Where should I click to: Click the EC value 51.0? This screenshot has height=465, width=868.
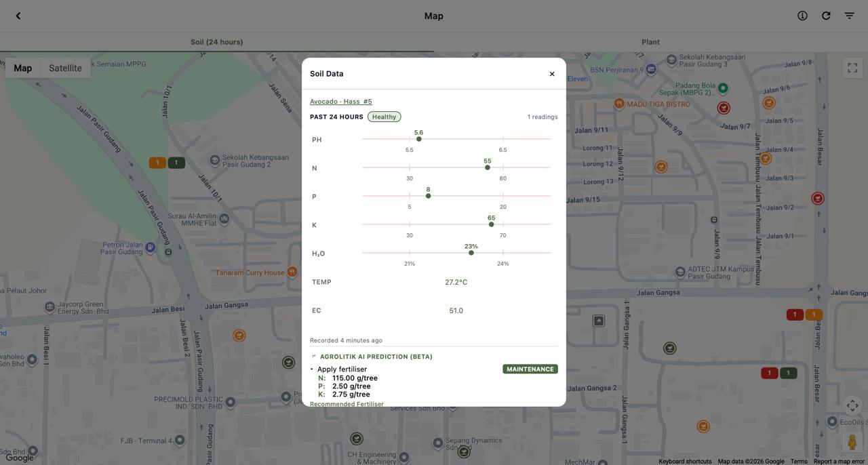[x=456, y=310]
